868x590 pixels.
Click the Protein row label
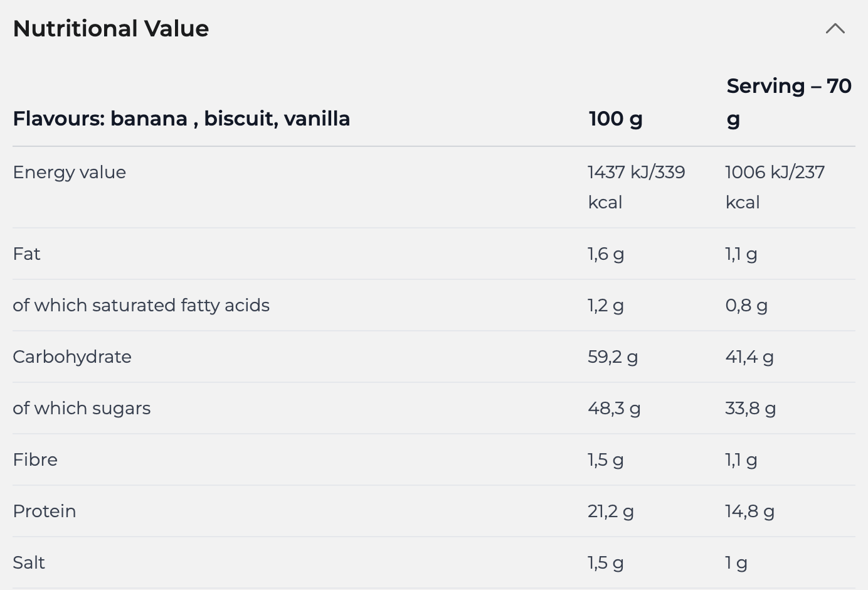45,511
